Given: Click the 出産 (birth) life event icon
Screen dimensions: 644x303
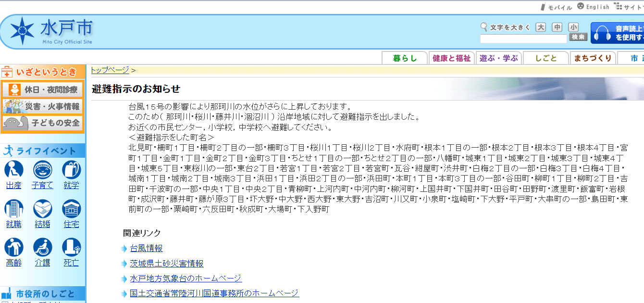Looking at the screenshot, I should click(14, 170).
